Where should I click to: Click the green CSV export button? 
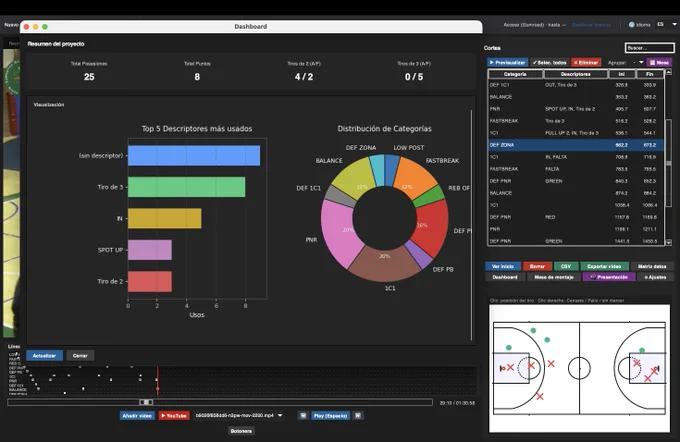(x=566, y=266)
